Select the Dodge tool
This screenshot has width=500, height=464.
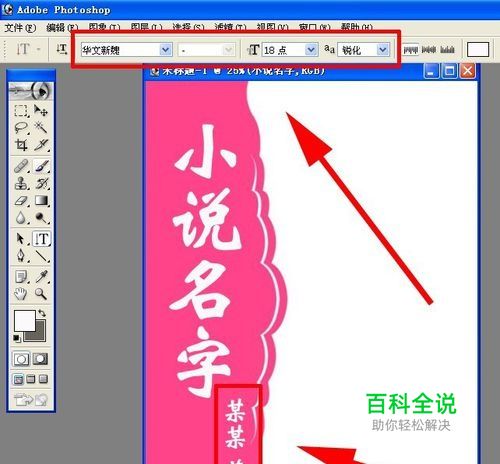[41, 218]
